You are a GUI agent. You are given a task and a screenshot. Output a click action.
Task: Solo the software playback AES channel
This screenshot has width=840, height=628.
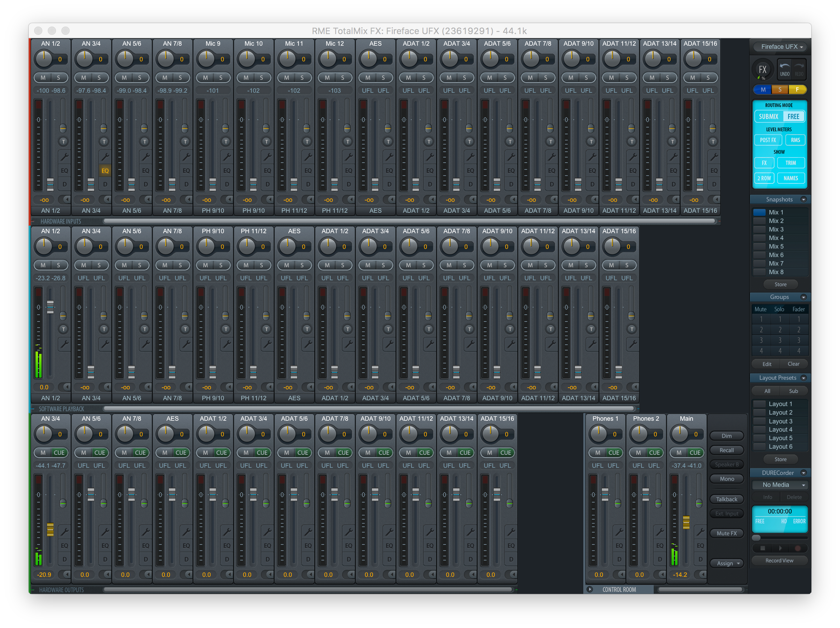click(302, 265)
